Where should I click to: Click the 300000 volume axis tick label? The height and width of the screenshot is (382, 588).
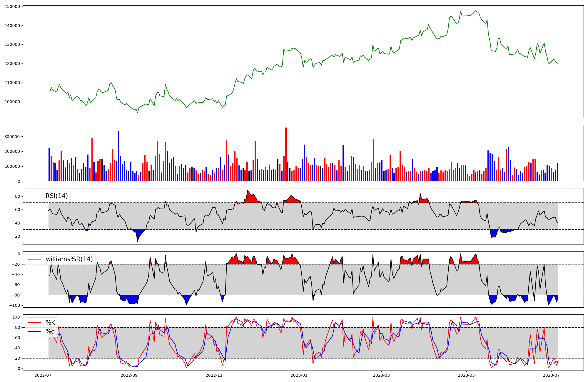tap(12, 137)
